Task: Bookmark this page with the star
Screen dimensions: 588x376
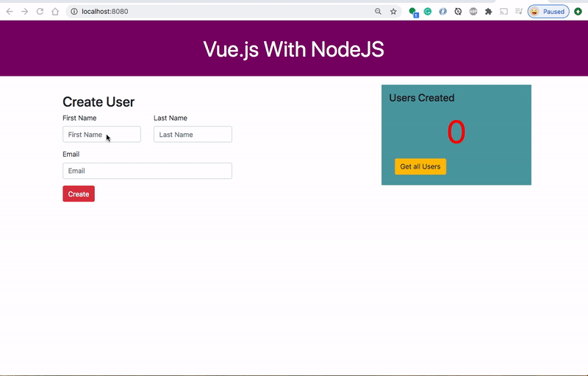Action: (393, 12)
